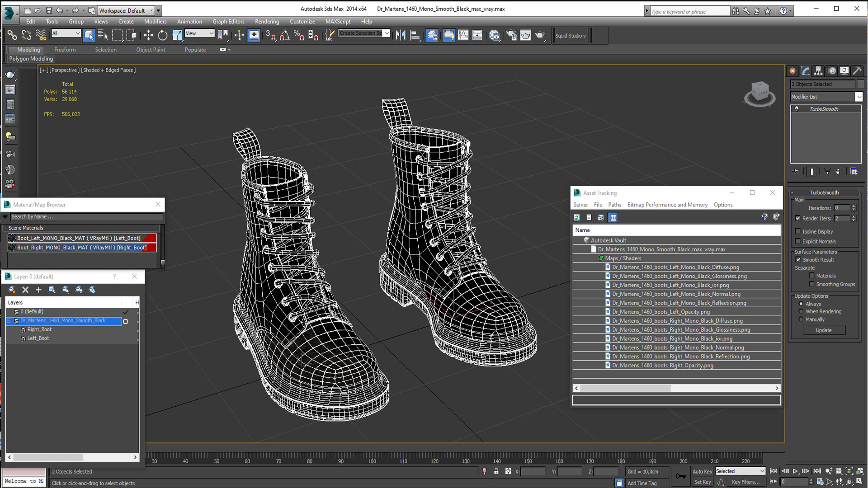
Task: Click the Mirror tool icon
Action: [400, 35]
